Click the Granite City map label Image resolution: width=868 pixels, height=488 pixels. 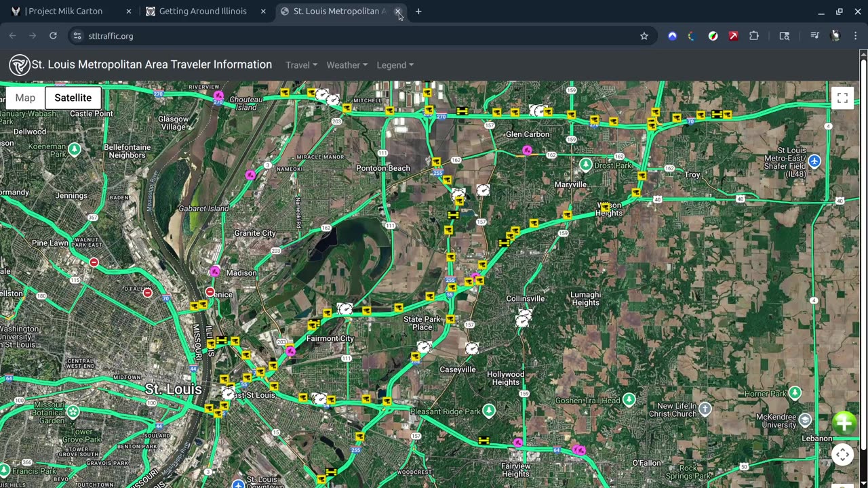click(255, 233)
